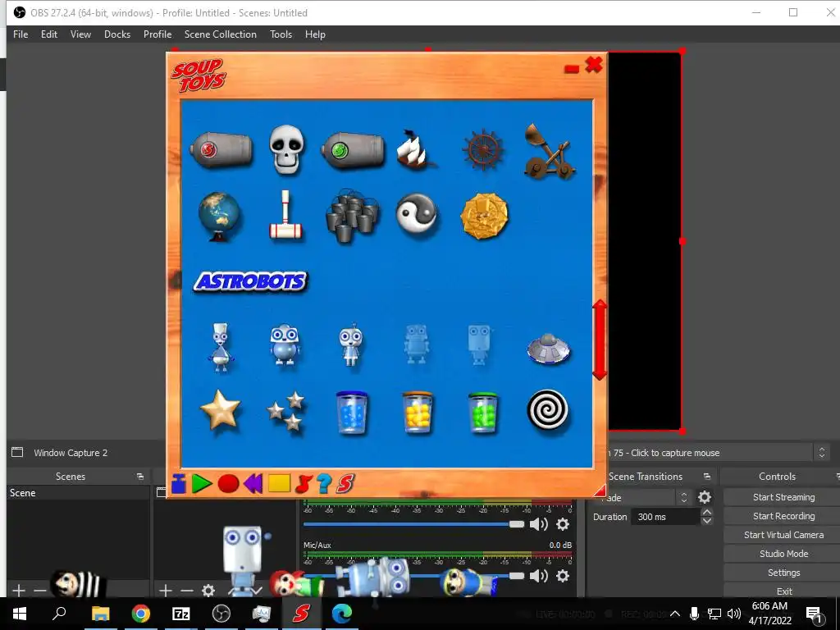Viewport: 840px width, 630px height.
Task: Open upper audio track gear settings
Action: pyautogui.click(x=563, y=524)
